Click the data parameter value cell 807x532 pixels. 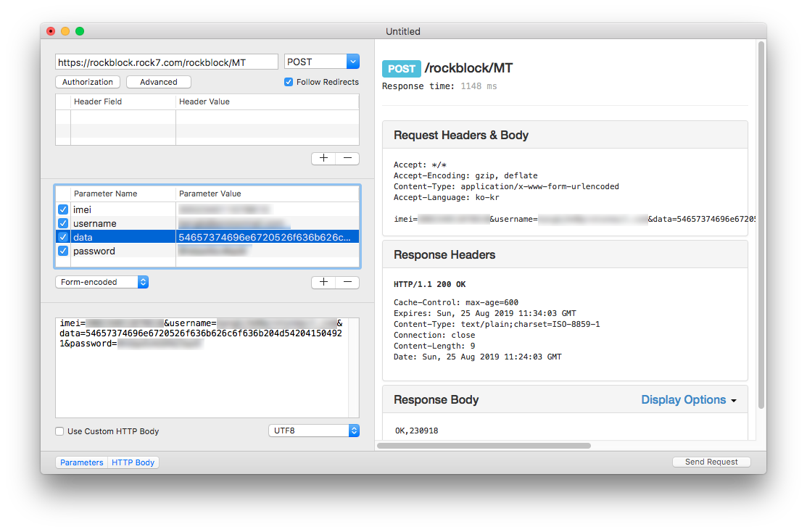[x=267, y=237]
